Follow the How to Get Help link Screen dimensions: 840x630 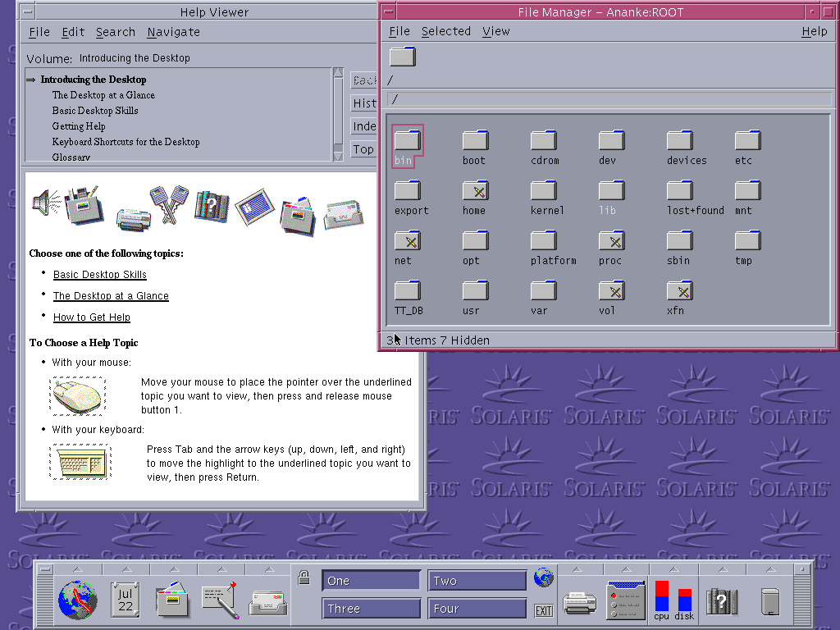(92, 317)
